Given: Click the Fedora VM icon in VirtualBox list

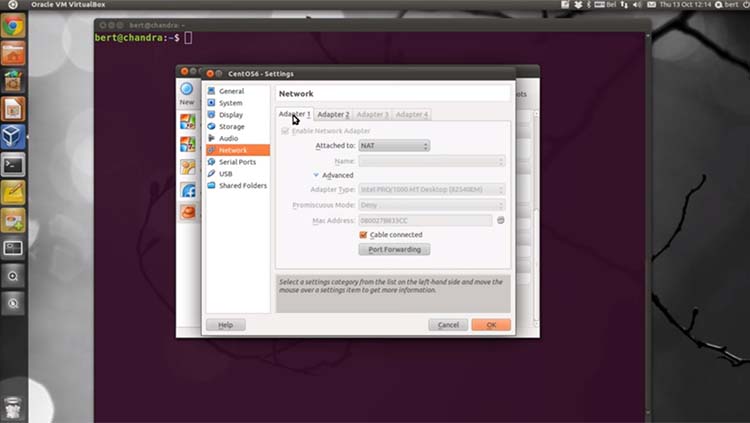Looking at the screenshot, I should pos(188,190).
